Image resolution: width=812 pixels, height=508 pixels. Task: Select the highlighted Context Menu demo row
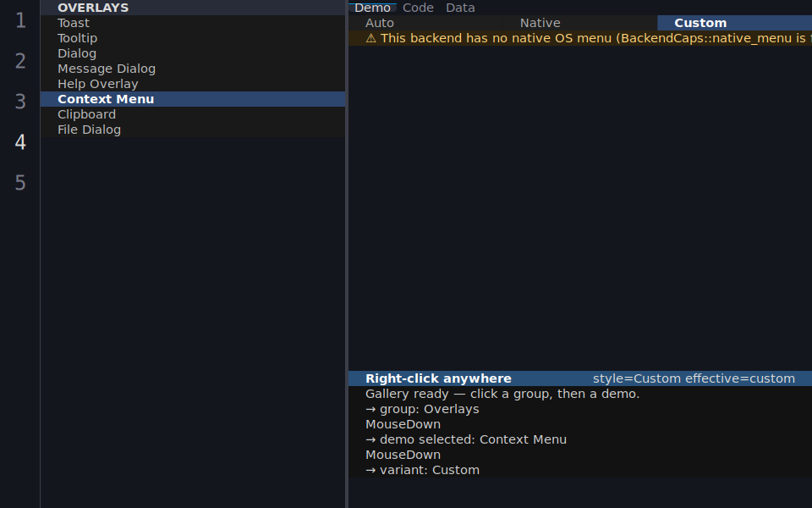pyautogui.click(x=193, y=99)
